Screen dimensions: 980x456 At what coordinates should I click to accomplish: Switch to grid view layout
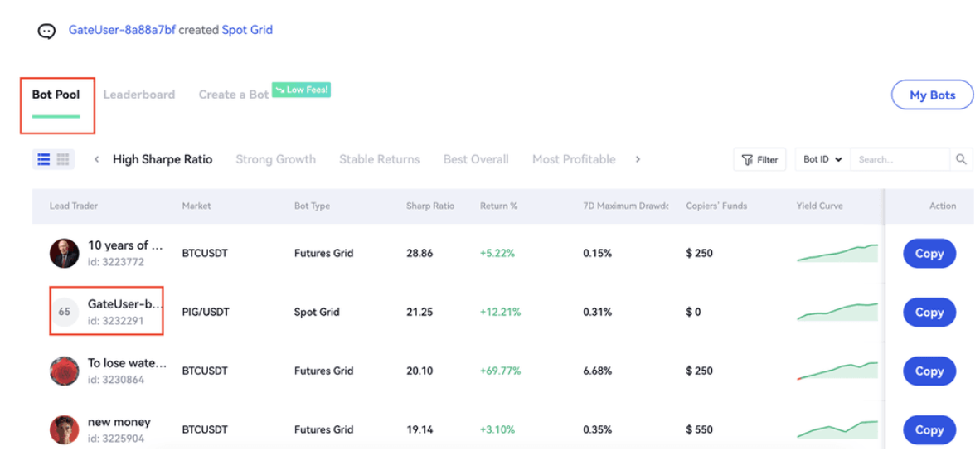(x=64, y=159)
